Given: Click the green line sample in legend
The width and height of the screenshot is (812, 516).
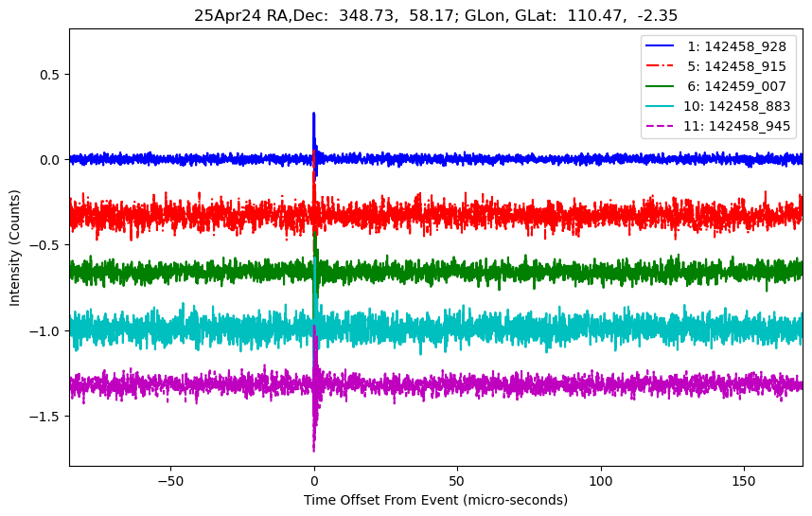Looking at the screenshot, I should click(x=660, y=85).
